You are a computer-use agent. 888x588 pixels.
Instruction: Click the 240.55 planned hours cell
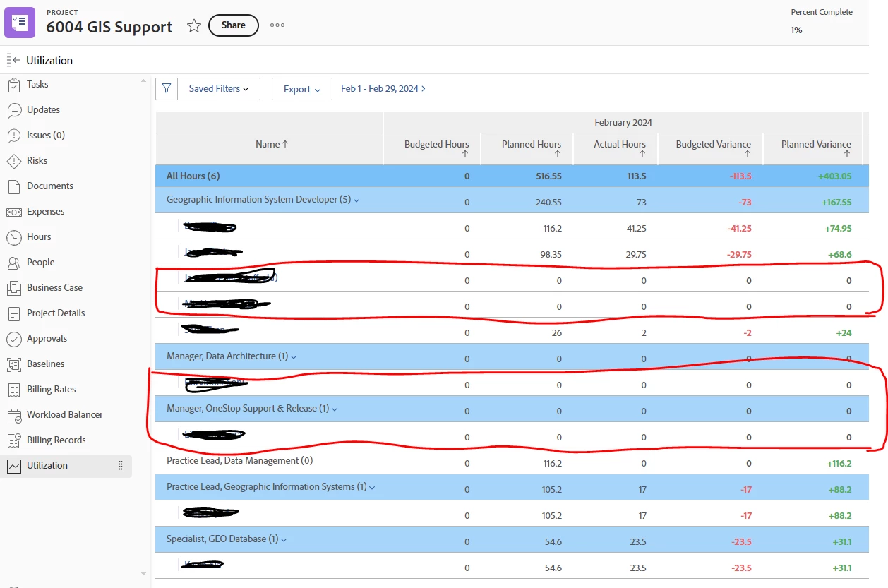point(549,203)
